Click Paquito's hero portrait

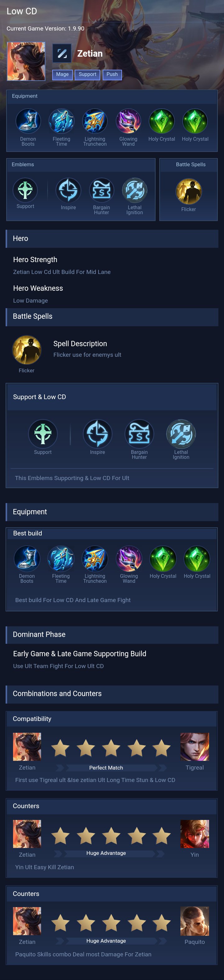tap(195, 921)
